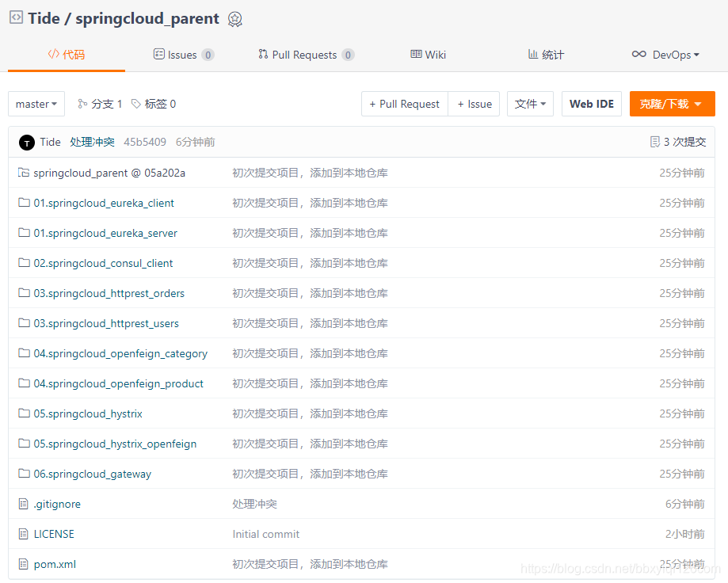728x583 pixels.
Task: Click the recommended badge icon after springcloud_parent
Action: point(235,19)
